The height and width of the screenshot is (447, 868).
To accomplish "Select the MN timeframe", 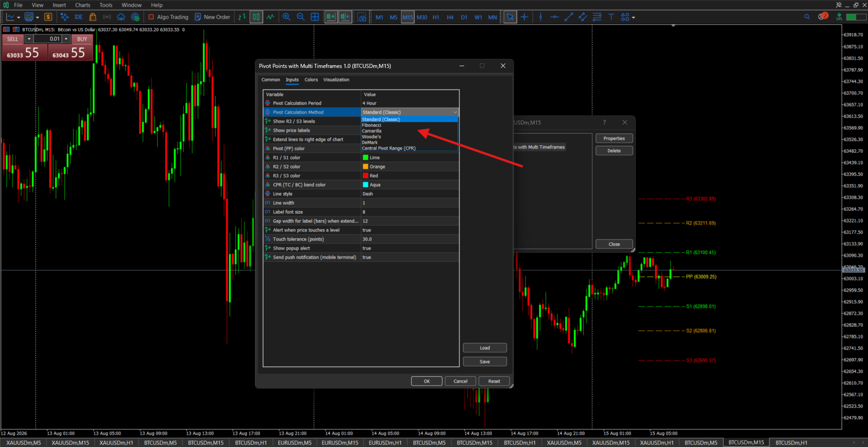I will point(493,17).
